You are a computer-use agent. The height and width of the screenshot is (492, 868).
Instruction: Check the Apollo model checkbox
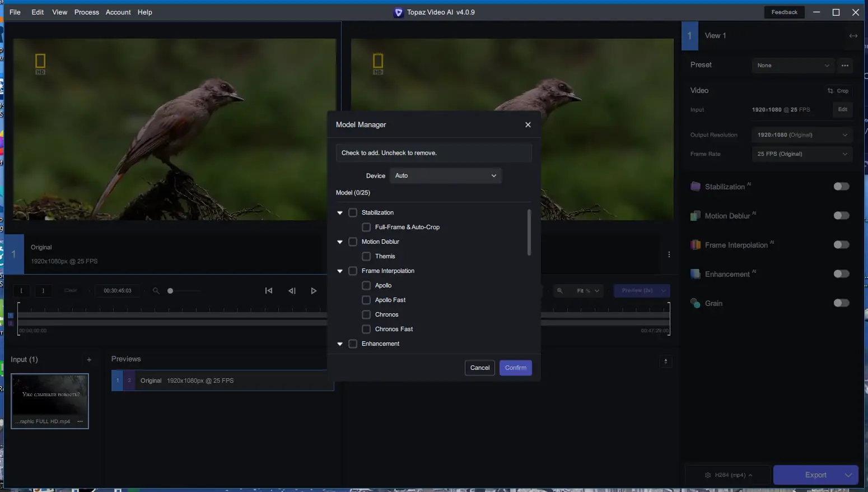pyautogui.click(x=366, y=285)
